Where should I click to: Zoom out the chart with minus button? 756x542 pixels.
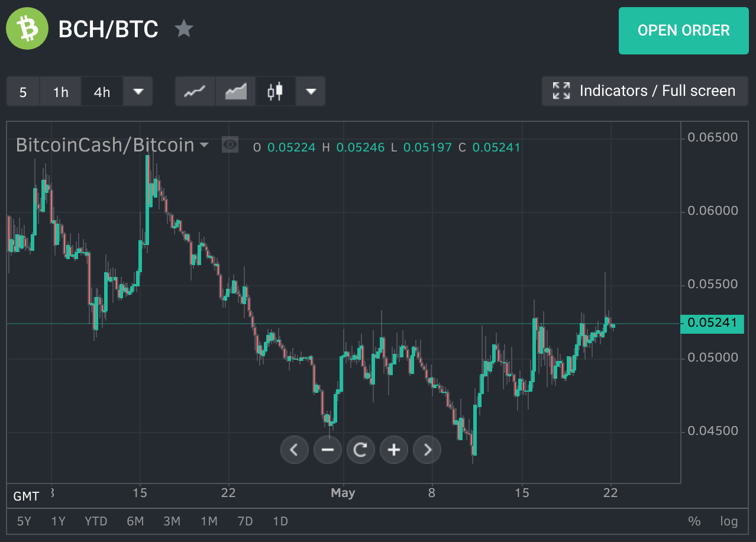click(328, 450)
